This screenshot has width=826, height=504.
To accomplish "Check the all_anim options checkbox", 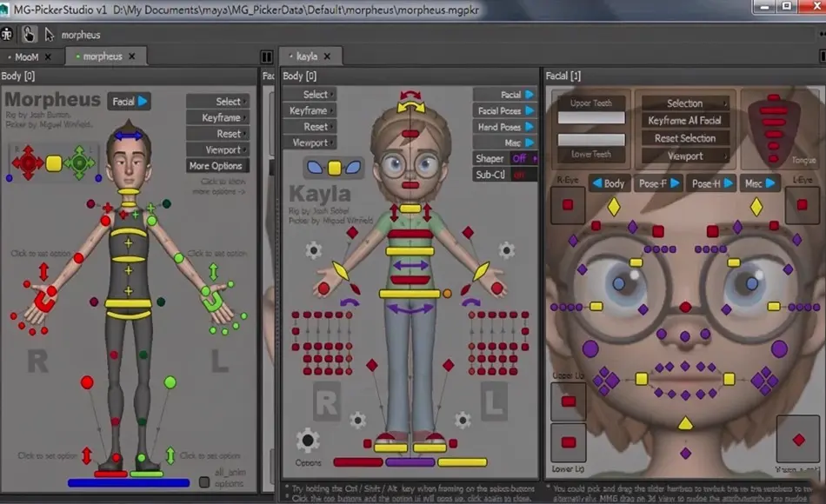I will click(204, 482).
